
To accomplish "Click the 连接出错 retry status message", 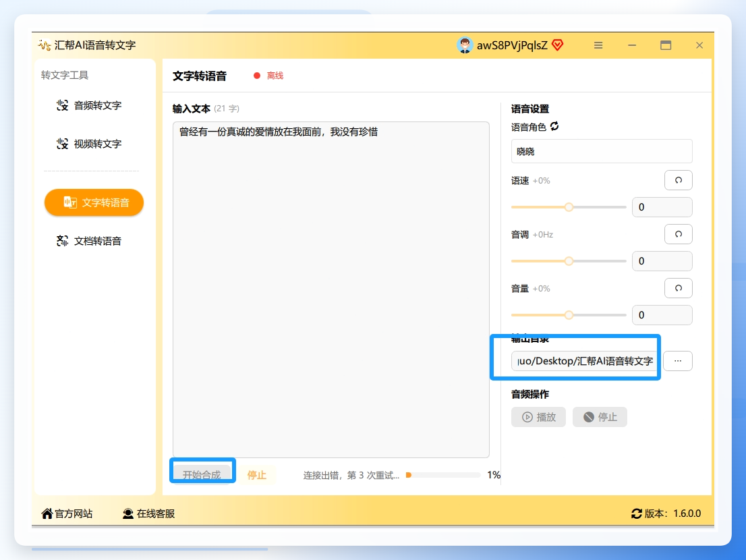I will (x=351, y=475).
